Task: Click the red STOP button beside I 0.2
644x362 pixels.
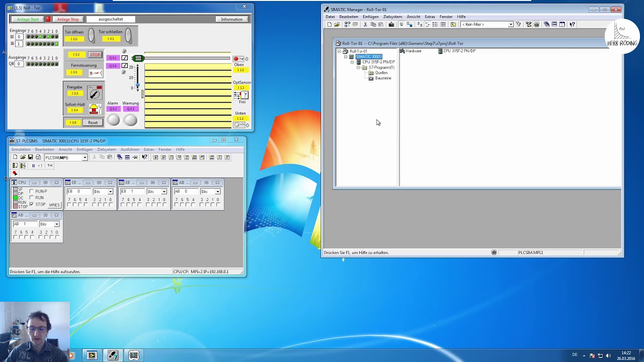Action: 95,54
